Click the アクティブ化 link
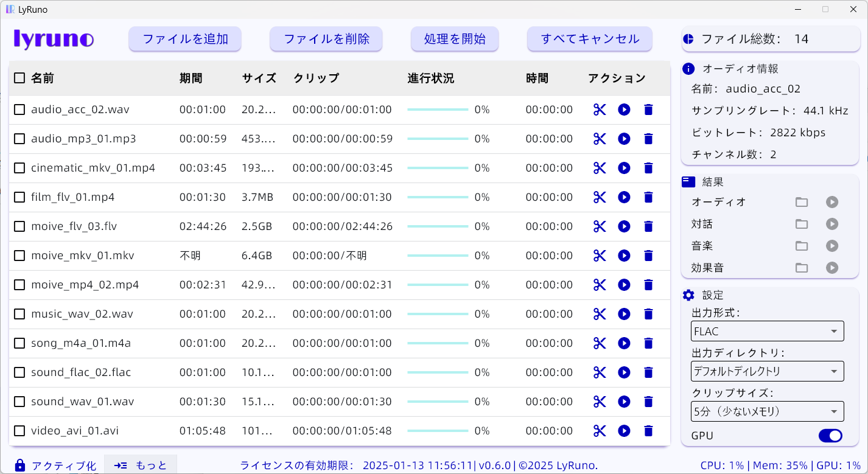 [x=64, y=465]
